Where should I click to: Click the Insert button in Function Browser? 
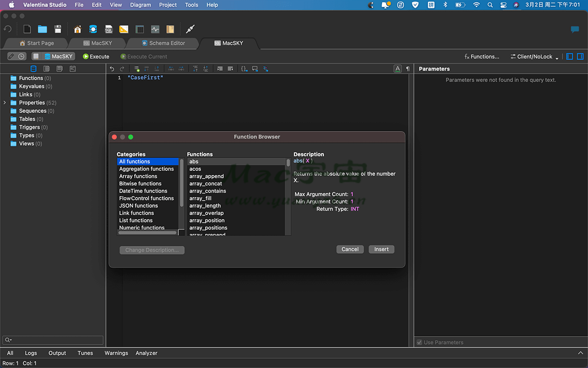tap(381, 249)
